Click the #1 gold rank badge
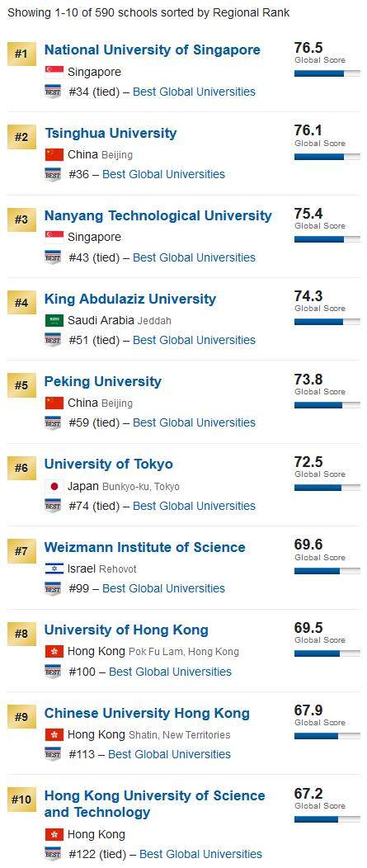This screenshot has width=367, height=868. tap(21, 54)
